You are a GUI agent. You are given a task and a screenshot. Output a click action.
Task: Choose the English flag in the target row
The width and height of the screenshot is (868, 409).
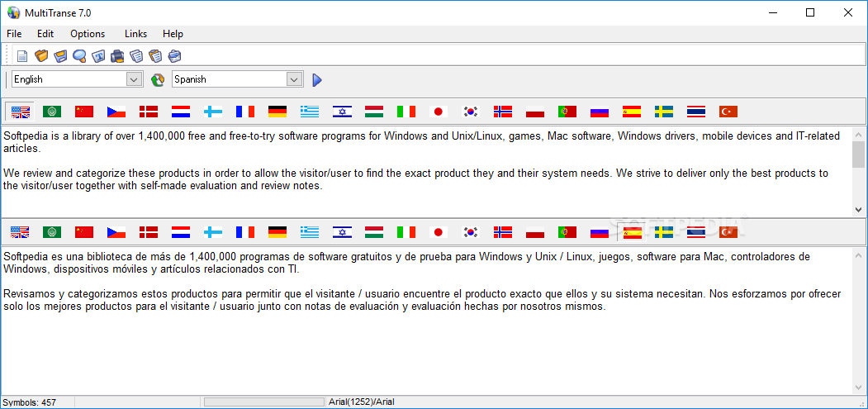click(20, 232)
